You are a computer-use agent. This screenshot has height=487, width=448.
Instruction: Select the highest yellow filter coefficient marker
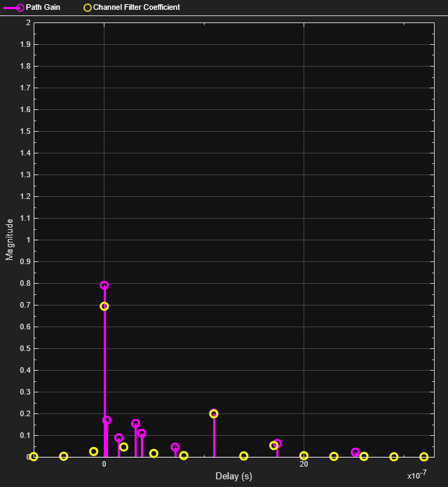point(104,306)
